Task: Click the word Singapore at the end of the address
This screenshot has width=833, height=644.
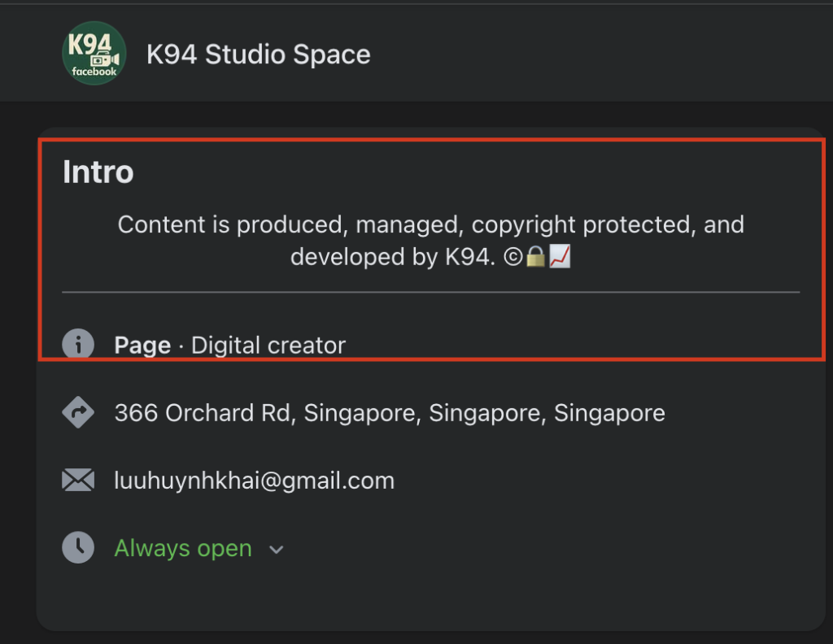Action: [609, 413]
